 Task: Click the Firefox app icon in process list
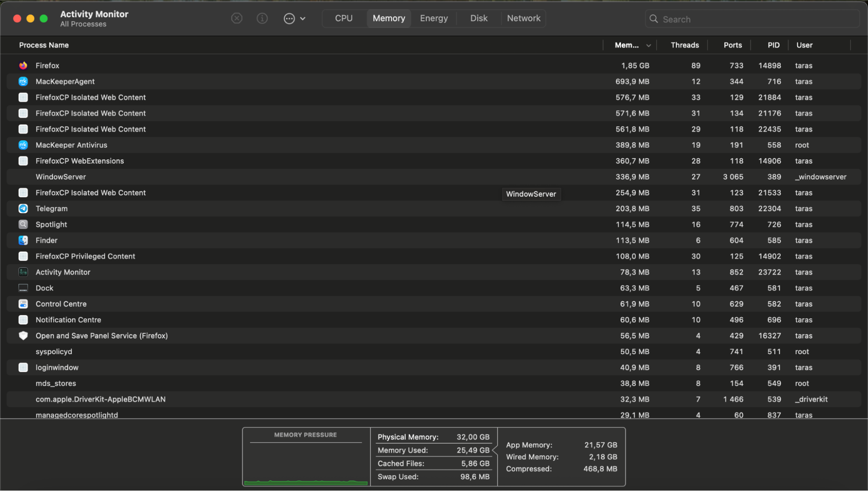23,65
